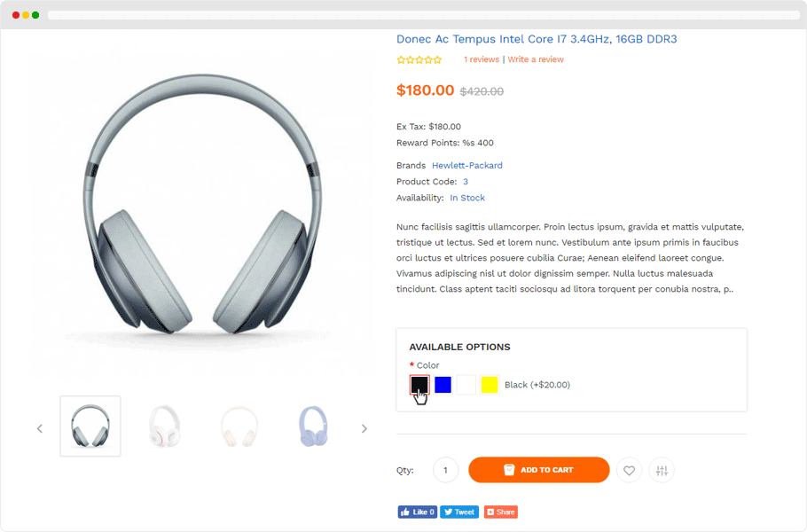The image size is (807, 532).
Task: Add product to wishlist with heart icon
Action: [x=629, y=470]
